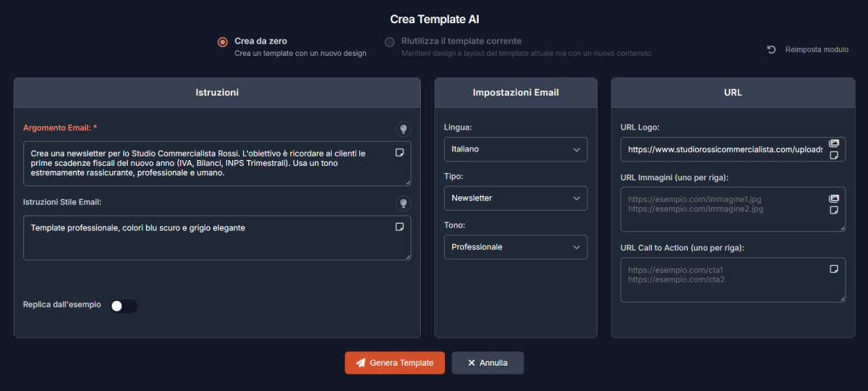Image resolution: width=868 pixels, height=391 pixels.
Task: Open image gallery icon in URL Logo field
Action: (x=834, y=143)
